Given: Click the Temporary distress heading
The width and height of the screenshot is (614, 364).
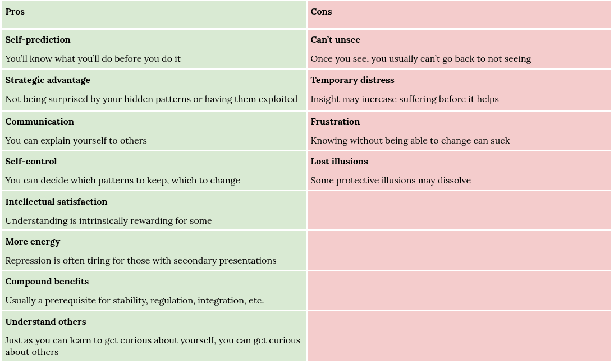Looking at the screenshot, I should coord(352,80).
